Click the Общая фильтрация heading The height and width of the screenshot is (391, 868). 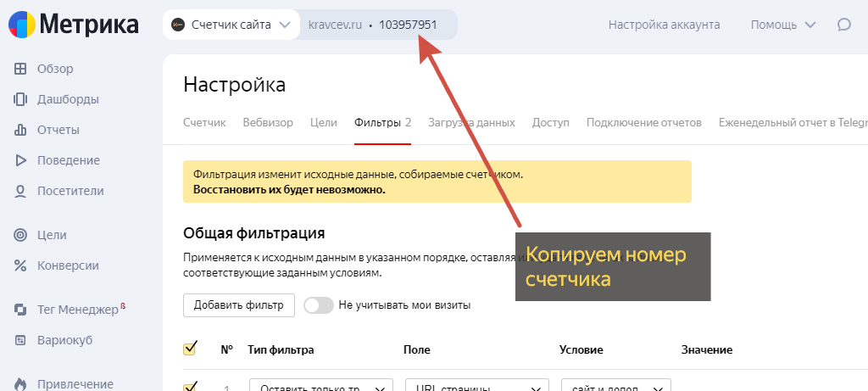pos(254,233)
